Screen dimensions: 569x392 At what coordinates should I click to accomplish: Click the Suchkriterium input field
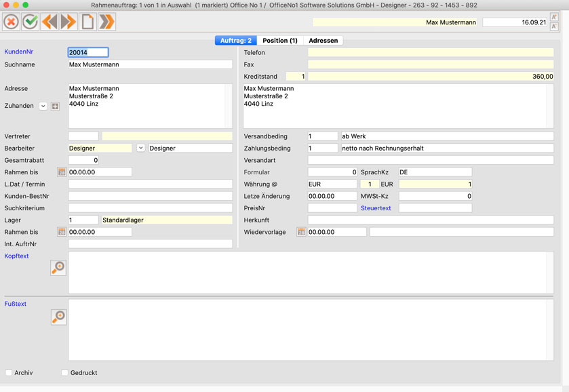coord(151,208)
